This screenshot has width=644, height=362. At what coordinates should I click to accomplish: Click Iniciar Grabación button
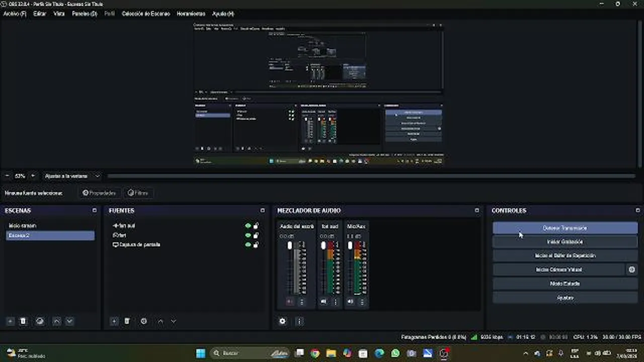(565, 242)
